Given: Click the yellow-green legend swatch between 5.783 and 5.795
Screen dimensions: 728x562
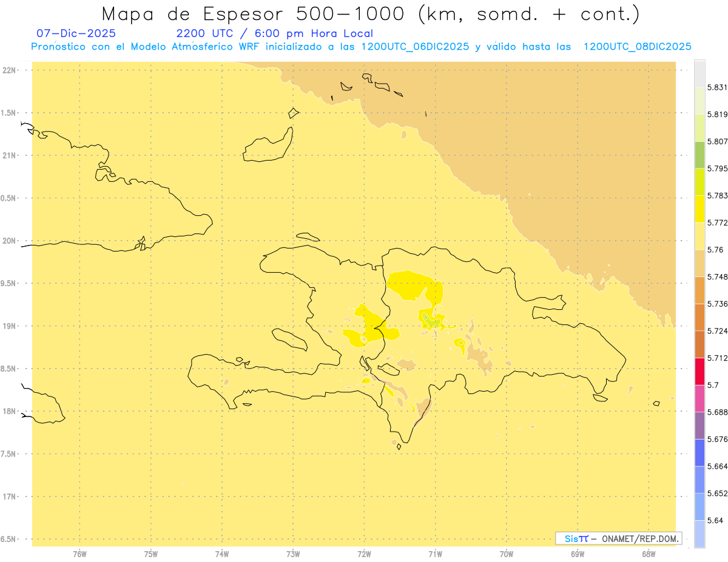Looking at the screenshot, I should coord(699,182).
